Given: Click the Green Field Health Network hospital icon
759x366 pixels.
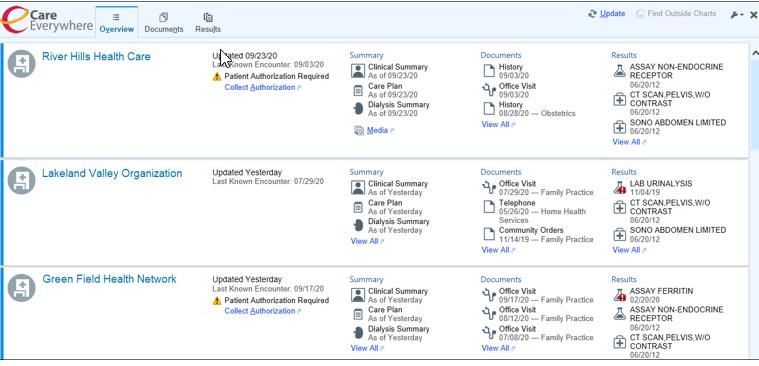Looking at the screenshot, I should tap(21, 288).
